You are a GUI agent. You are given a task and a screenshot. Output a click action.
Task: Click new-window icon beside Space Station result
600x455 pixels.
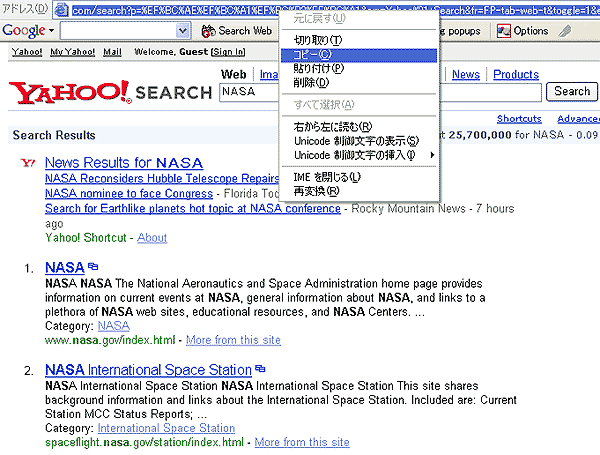tap(260, 369)
